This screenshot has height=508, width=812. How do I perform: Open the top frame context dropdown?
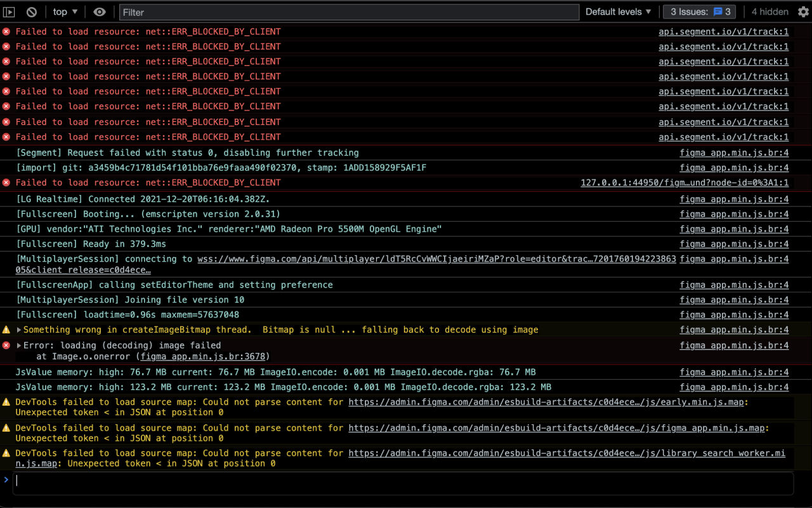point(64,11)
